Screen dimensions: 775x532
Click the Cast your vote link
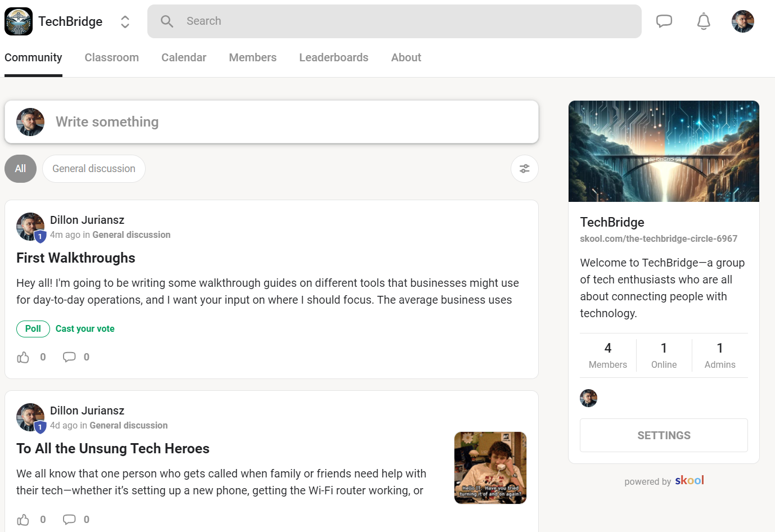click(x=85, y=329)
